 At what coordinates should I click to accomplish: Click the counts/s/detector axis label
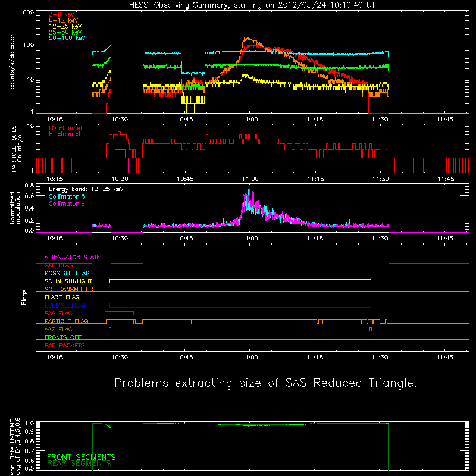coord(12,62)
